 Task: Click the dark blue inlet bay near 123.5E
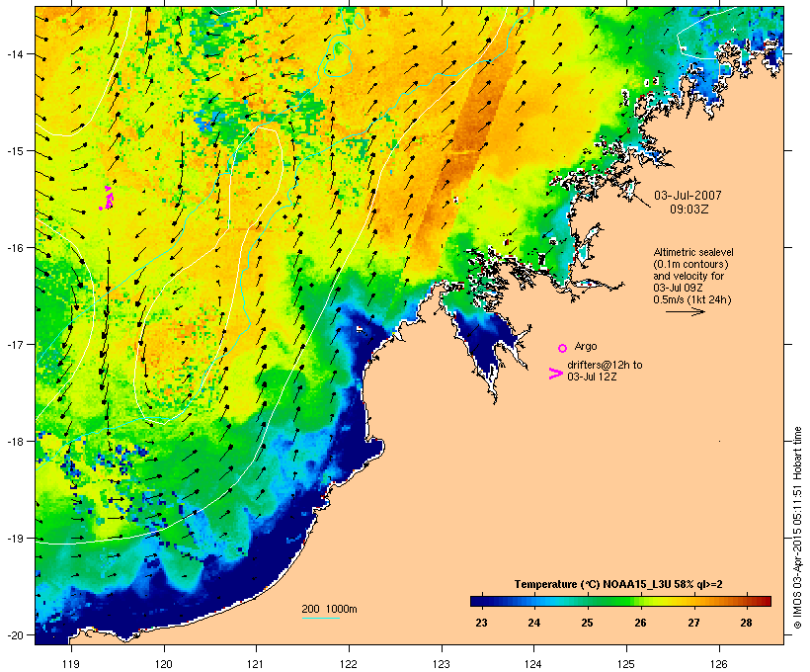pyautogui.click(x=484, y=344)
